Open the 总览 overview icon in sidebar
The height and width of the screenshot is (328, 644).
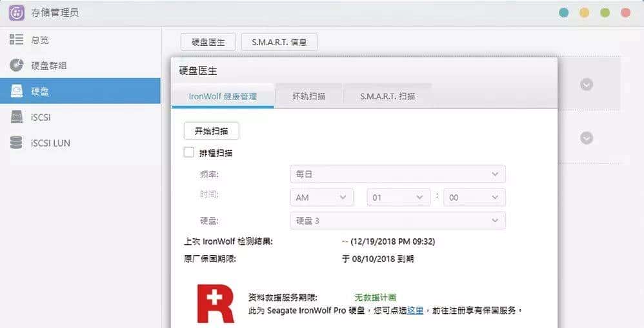17,39
